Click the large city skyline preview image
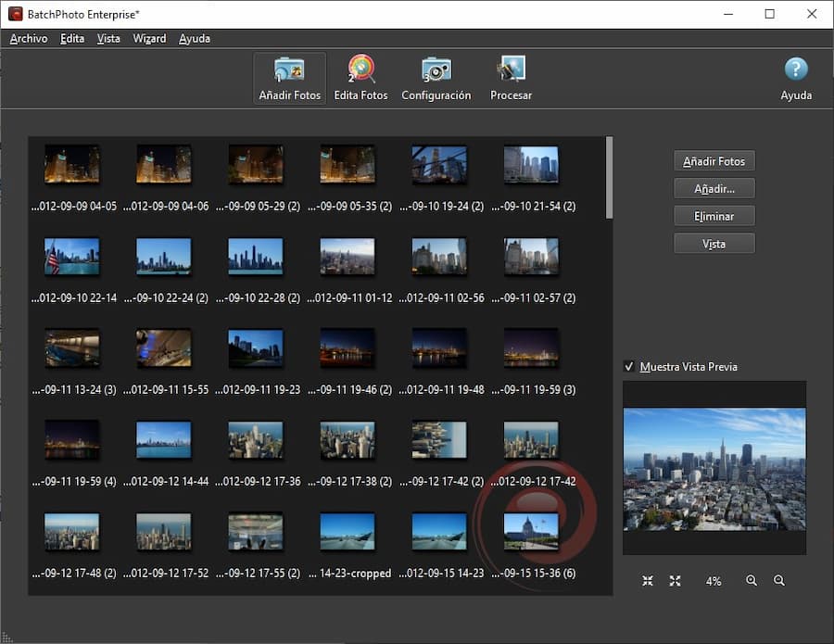Image resolution: width=834 pixels, height=644 pixels. pos(714,469)
